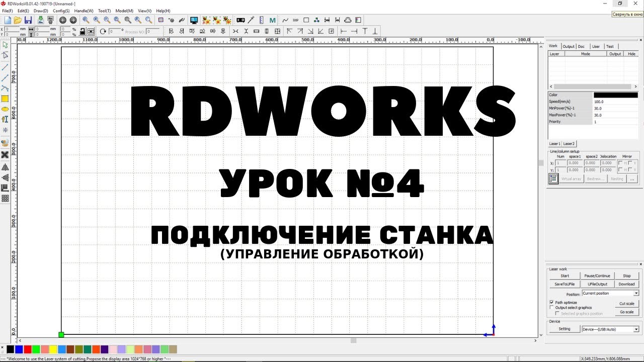
Task: Open the Draw(D) menu
Action: (41, 11)
